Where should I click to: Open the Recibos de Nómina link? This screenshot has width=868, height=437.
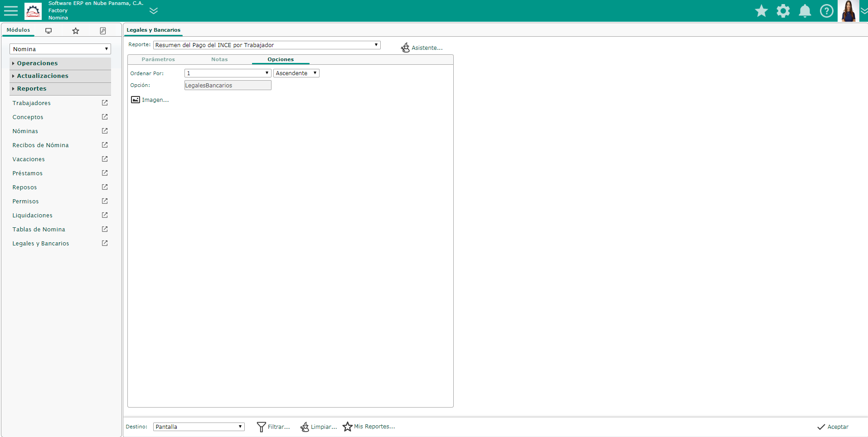41,145
